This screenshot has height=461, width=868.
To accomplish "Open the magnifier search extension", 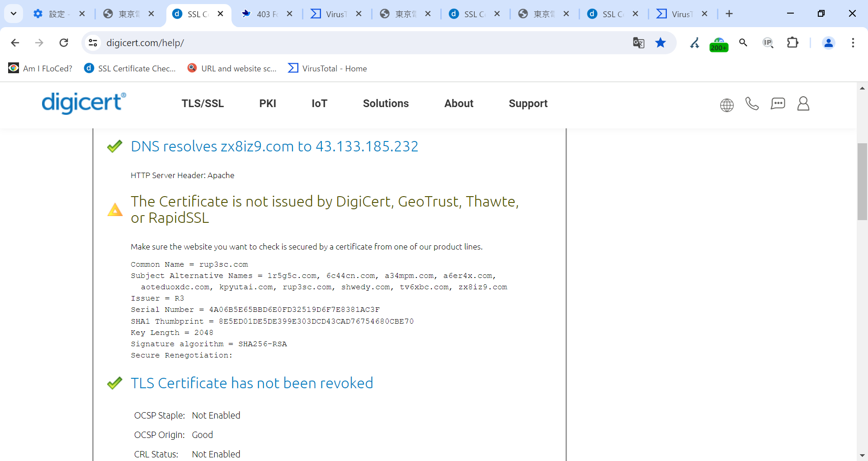I will pos(743,43).
